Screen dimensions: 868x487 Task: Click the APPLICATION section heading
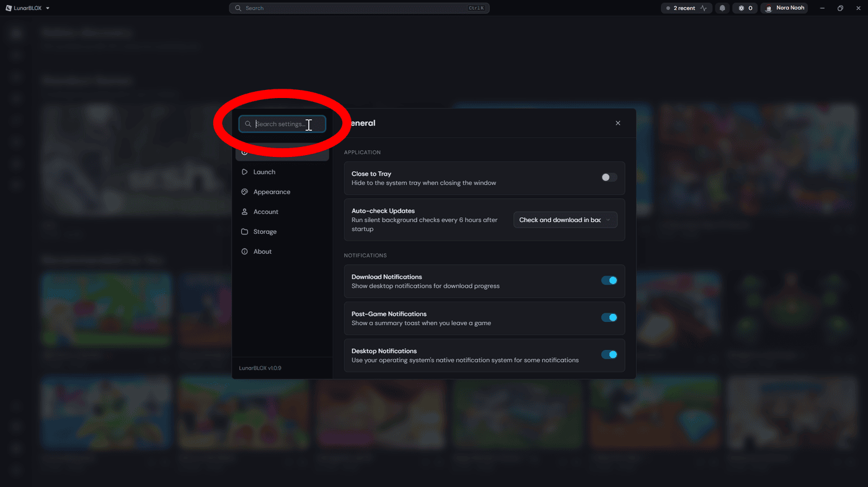[363, 153]
